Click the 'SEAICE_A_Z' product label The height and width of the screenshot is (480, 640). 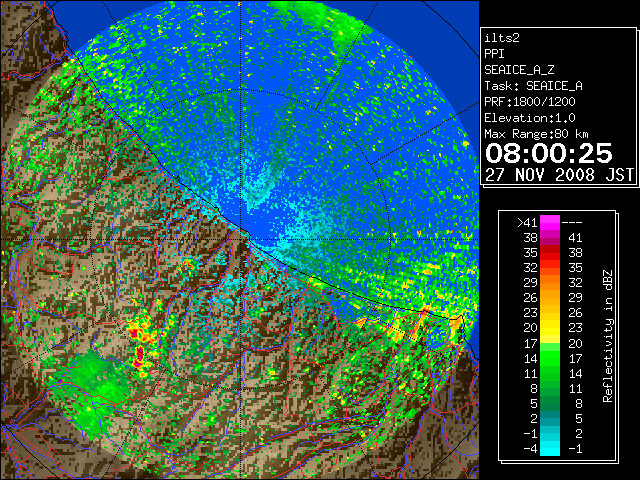519,70
